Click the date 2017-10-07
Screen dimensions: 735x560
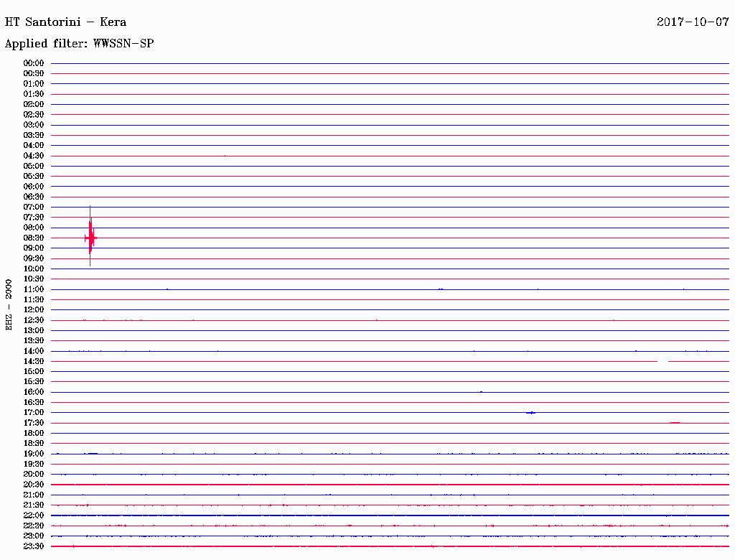(x=693, y=22)
